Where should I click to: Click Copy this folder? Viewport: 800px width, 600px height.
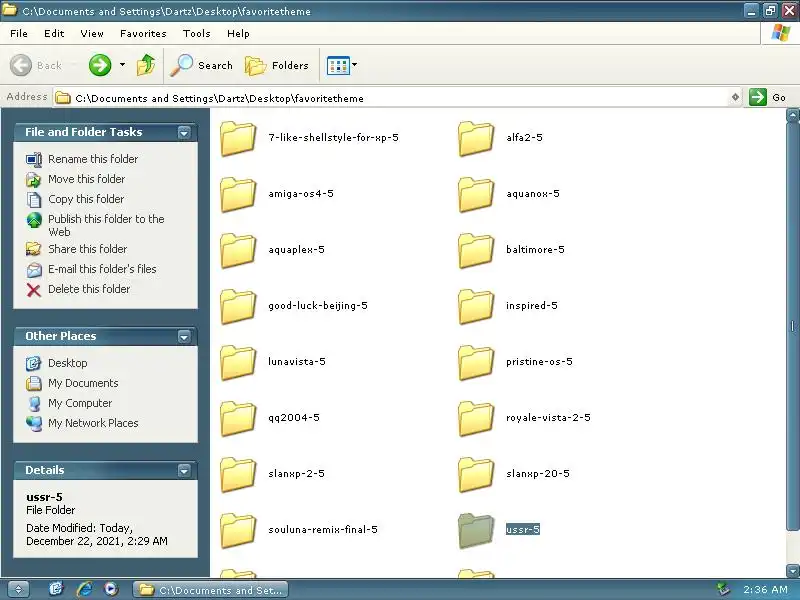point(86,199)
